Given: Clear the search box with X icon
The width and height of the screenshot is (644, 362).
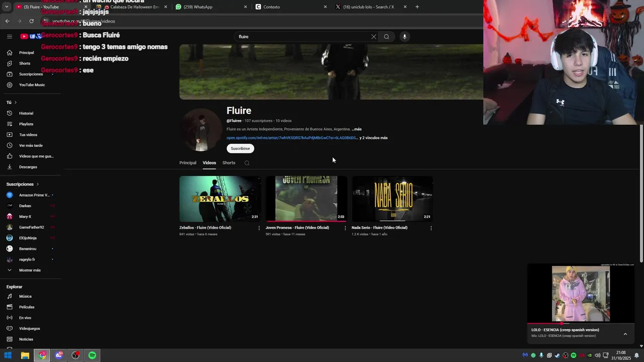Looking at the screenshot, I should point(373,37).
